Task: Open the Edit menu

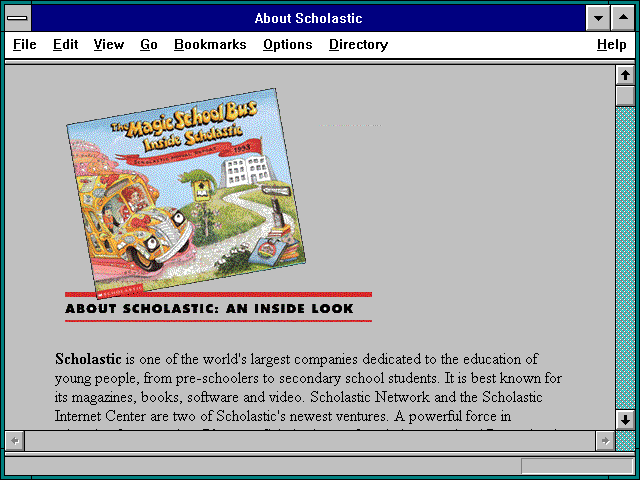Action: pyautogui.click(x=65, y=44)
